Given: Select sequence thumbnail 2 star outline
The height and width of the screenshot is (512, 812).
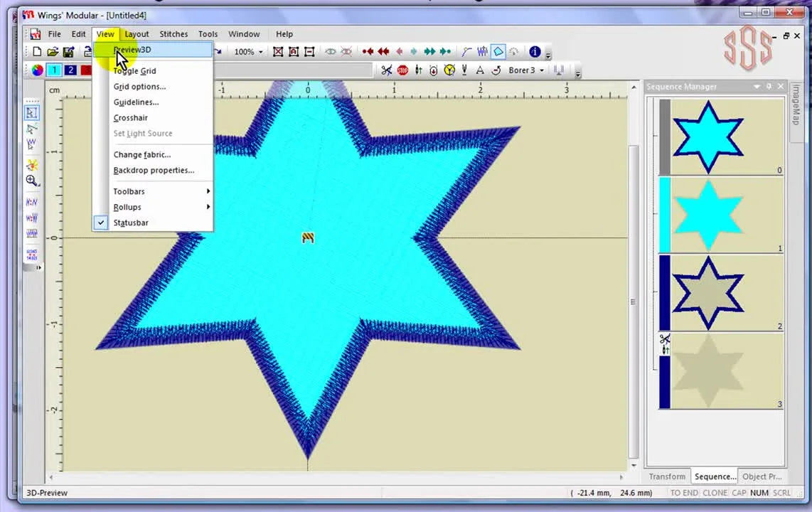Looking at the screenshot, I should point(721,292).
